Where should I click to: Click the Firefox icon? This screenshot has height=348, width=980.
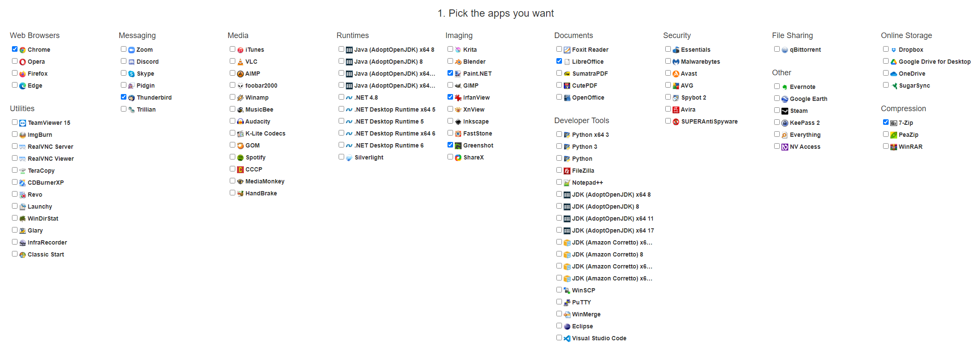tap(23, 74)
